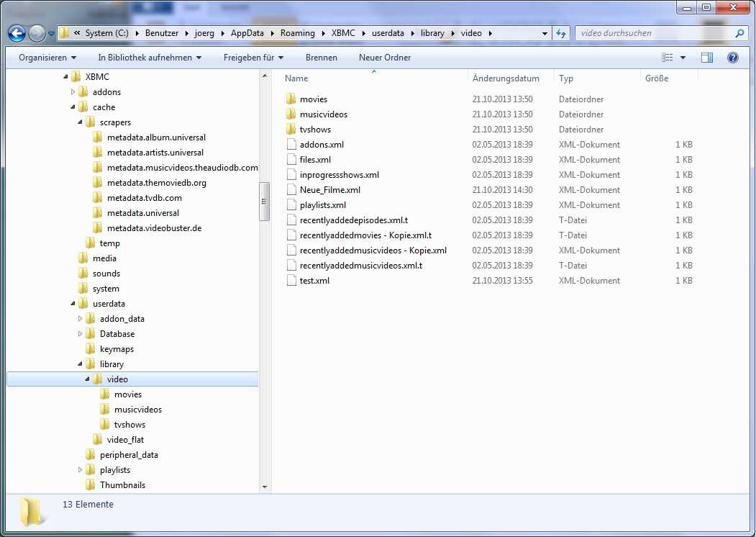Go back with the blue Back arrow
Image resolution: width=756 pixels, height=537 pixels.
click(17, 33)
